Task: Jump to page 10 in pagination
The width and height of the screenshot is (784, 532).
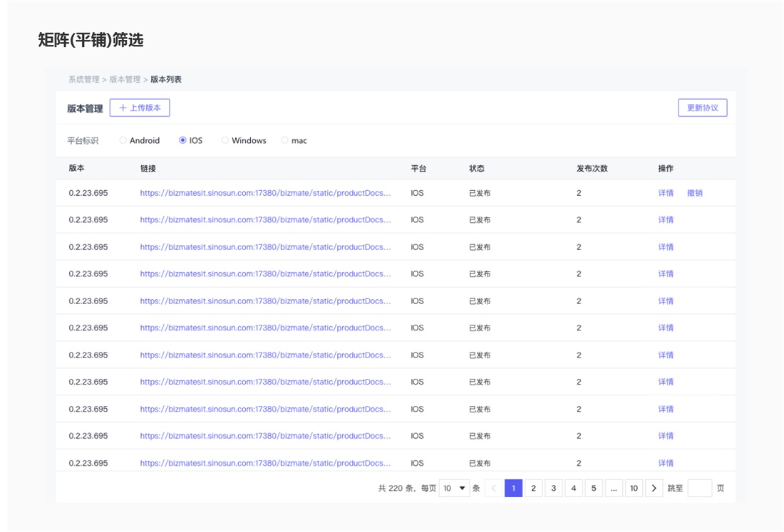Action: [634, 488]
